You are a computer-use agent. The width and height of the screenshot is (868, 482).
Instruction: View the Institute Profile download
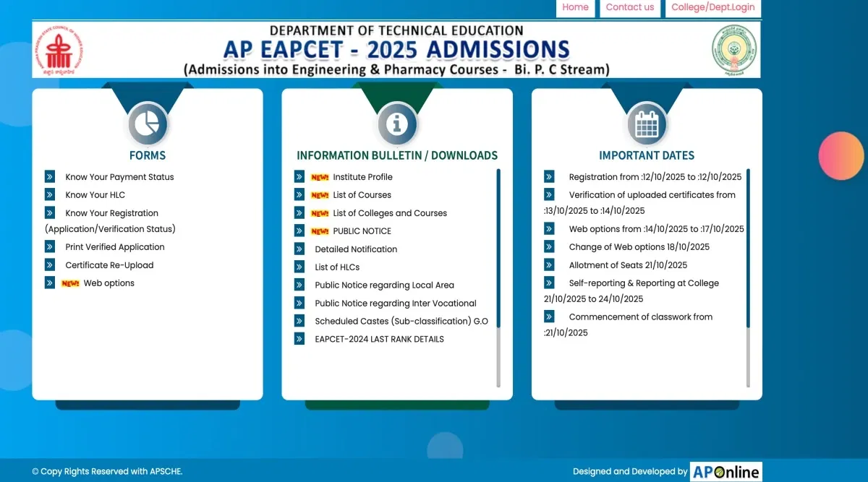point(362,177)
